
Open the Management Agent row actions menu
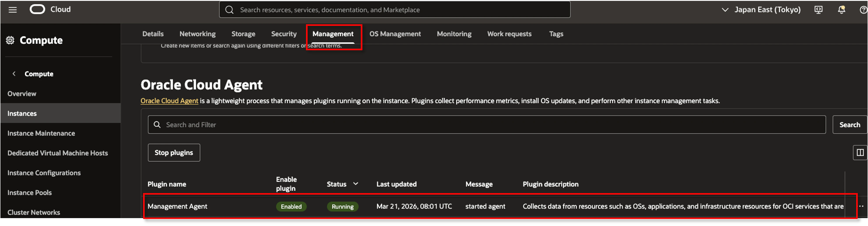(861, 206)
